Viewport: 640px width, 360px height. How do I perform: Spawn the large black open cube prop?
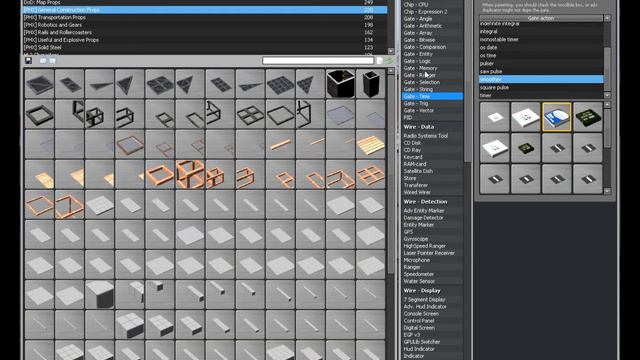coord(340,84)
